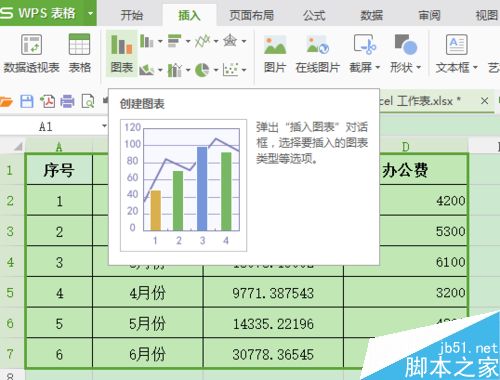Image resolution: width=500 pixels, height=380 pixels.
Task: Choose the area chart icon
Action: click(146, 70)
